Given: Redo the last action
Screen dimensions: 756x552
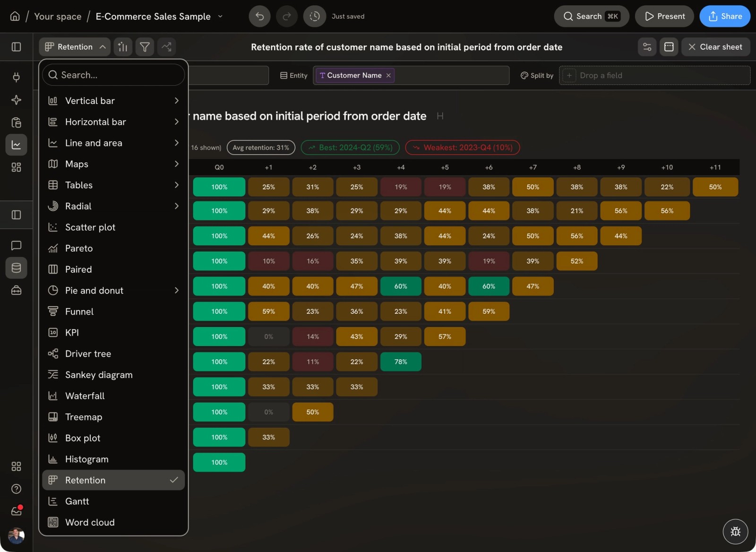Looking at the screenshot, I should coord(287,16).
